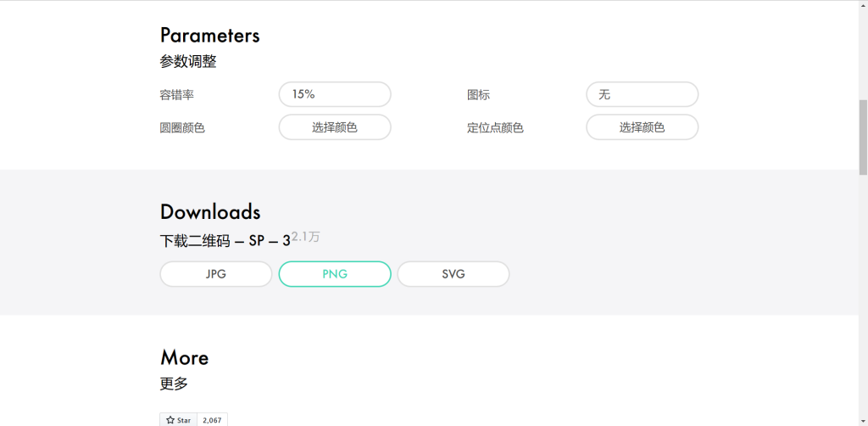The height and width of the screenshot is (426, 868).
Task: Click the Downloads heading
Action: pyautogui.click(x=210, y=211)
